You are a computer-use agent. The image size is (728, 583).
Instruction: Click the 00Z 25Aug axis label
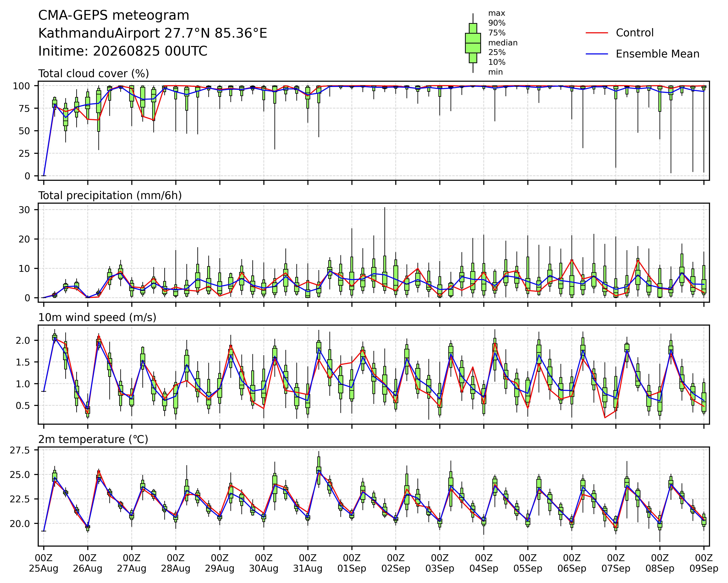[x=44, y=563]
